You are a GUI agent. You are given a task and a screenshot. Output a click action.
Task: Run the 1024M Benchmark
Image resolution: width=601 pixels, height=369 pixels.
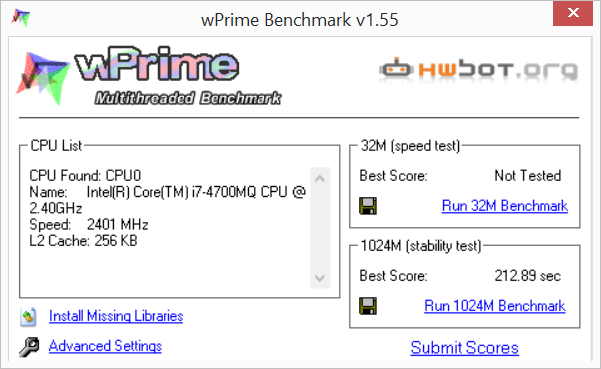click(495, 306)
